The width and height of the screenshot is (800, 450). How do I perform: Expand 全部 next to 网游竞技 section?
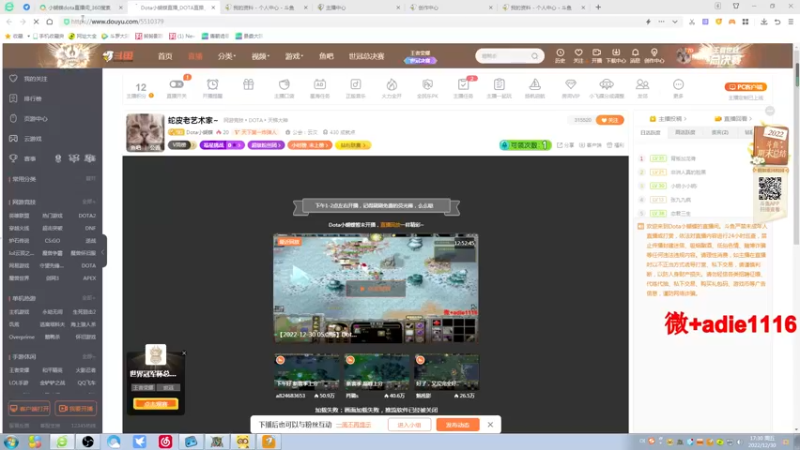click(x=89, y=202)
